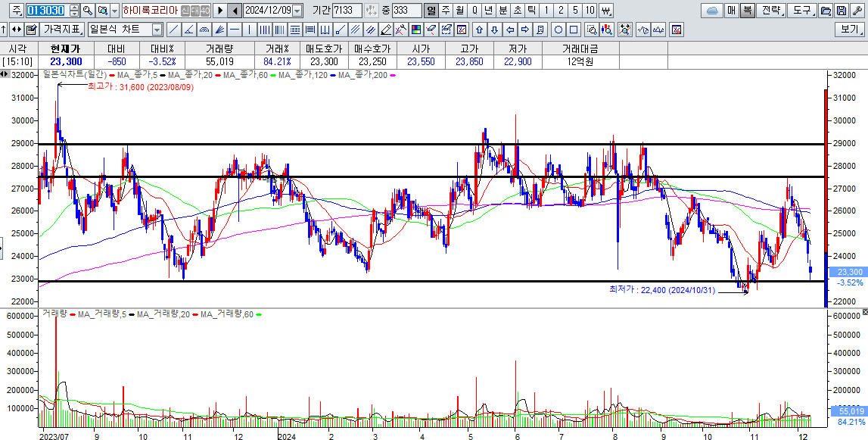Screen dimensions: 868x440
Task: Expand the stock code history dropdown arrow
Action: coord(114,11)
